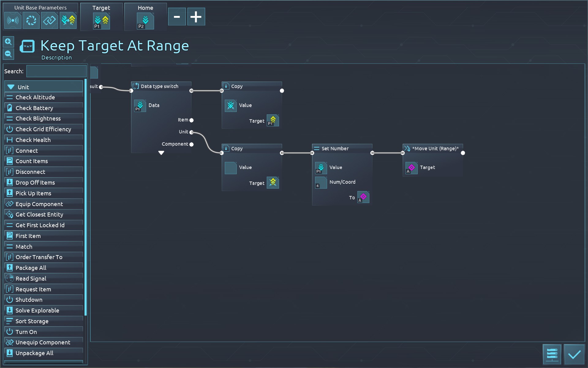
Task: Collapse the Unit category list
Action: pyautogui.click(x=11, y=87)
